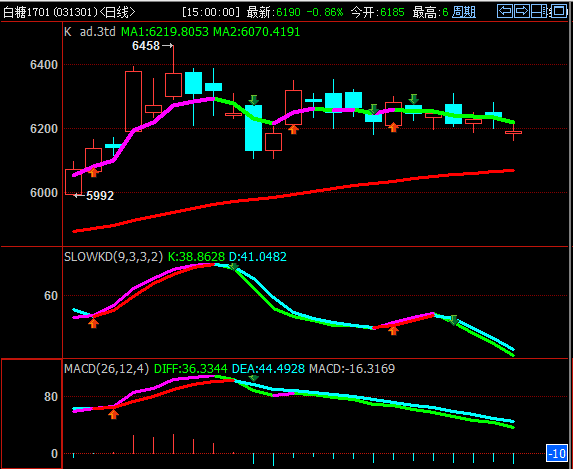
Task: Open the 周期 period link
Action: (x=464, y=12)
